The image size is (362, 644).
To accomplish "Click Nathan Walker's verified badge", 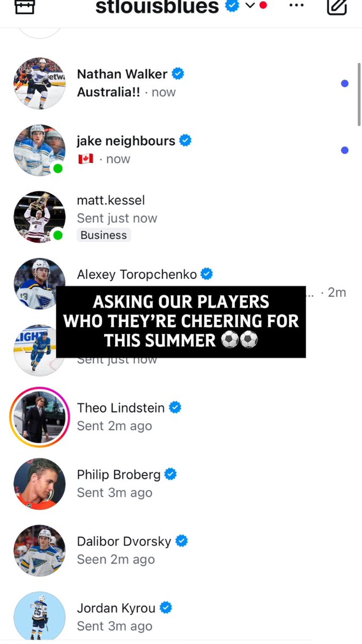I will pyautogui.click(x=178, y=74).
